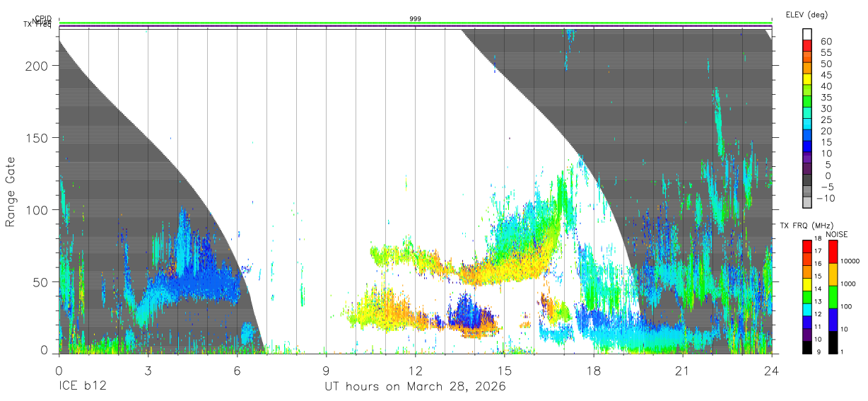This screenshot has height=401, width=868.
Task: Click the "30" label on the ELEV scale
Action: pyautogui.click(x=826, y=109)
